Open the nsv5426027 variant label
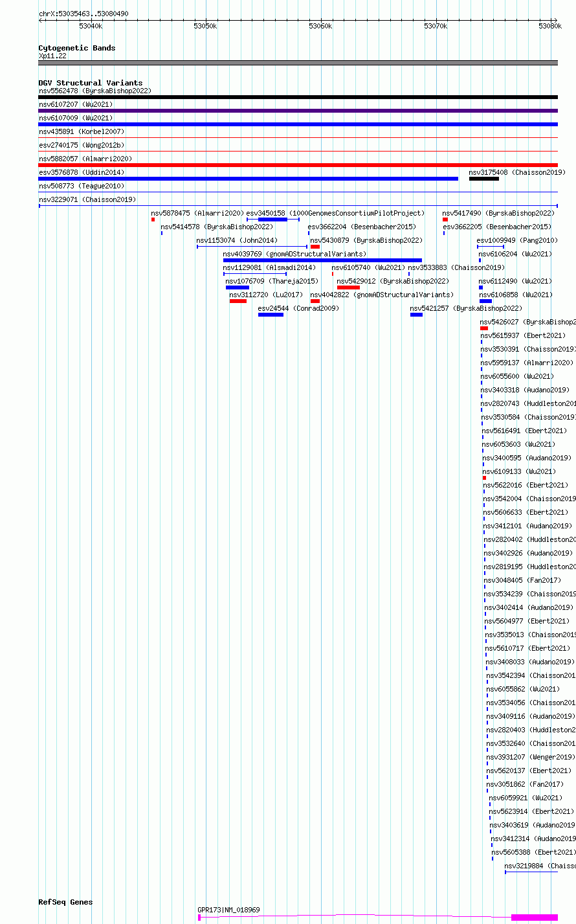Viewport: 576px width, 924px height. [x=528, y=322]
